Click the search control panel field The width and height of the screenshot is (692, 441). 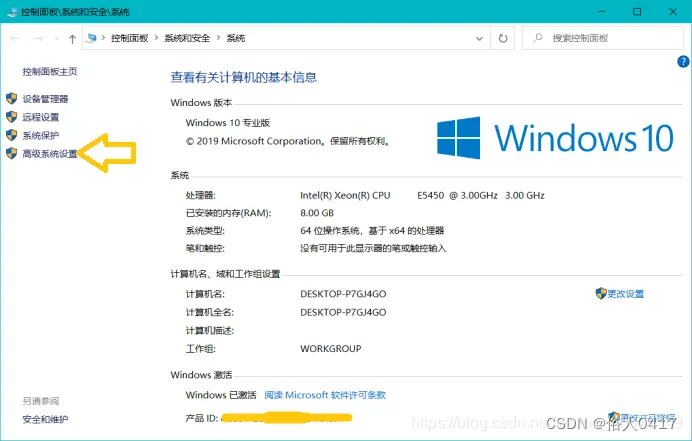(x=603, y=38)
